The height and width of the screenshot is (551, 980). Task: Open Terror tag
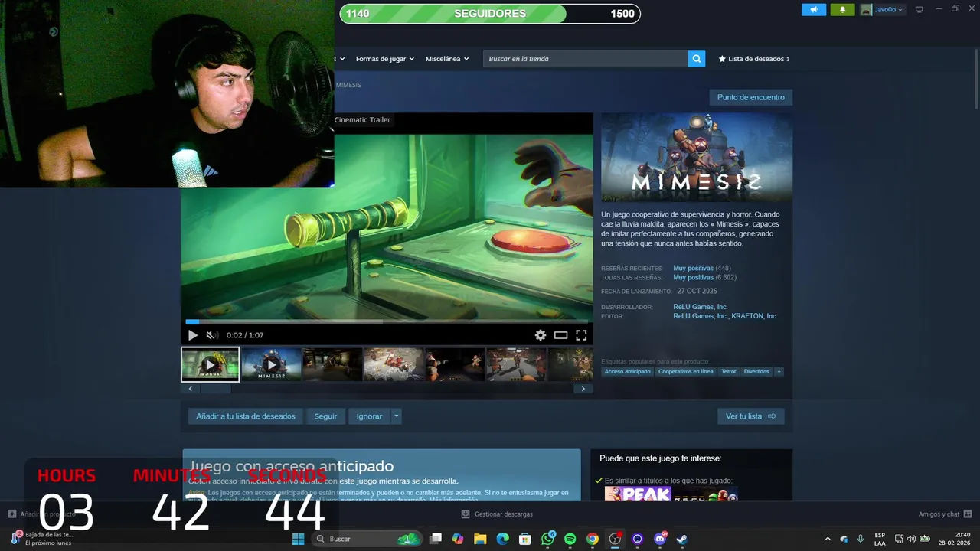[x=728, y=372]
